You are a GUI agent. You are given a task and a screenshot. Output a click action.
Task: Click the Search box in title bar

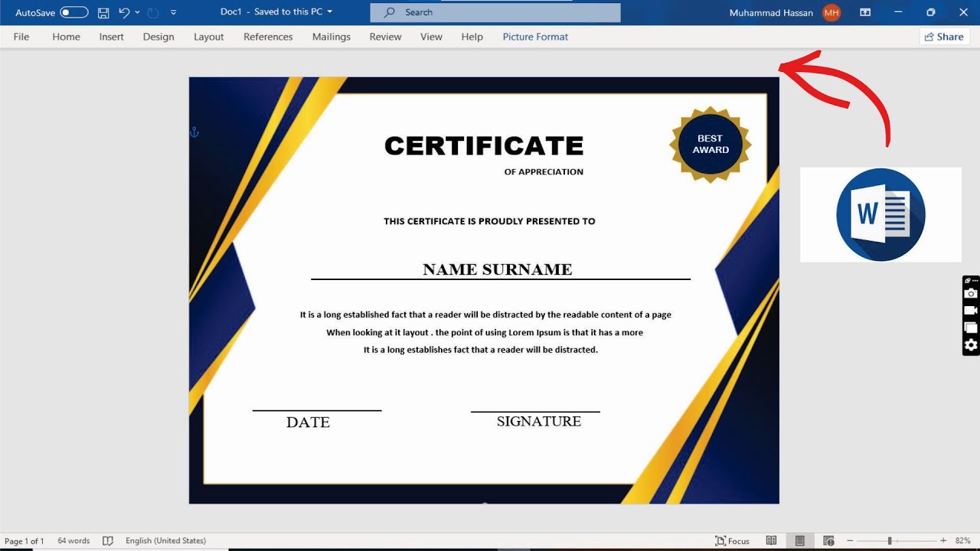tap(495, 12)
